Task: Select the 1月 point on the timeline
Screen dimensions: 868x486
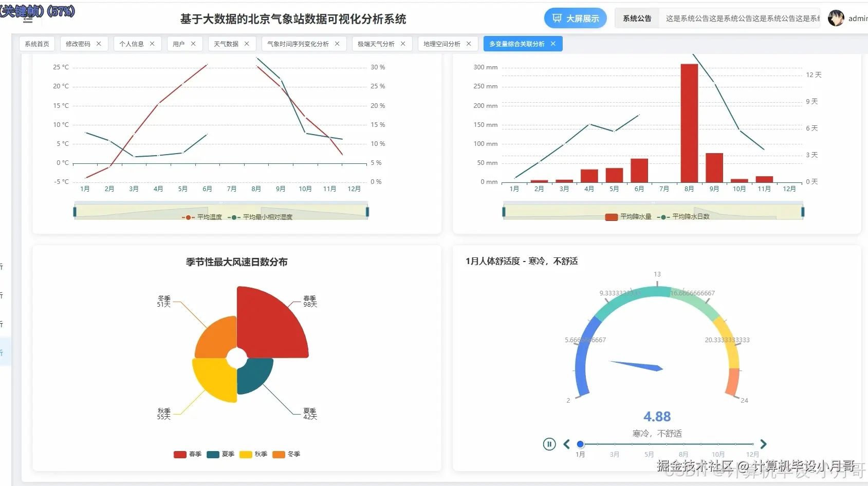Action: pyautogui.click(x=580, y=444)
